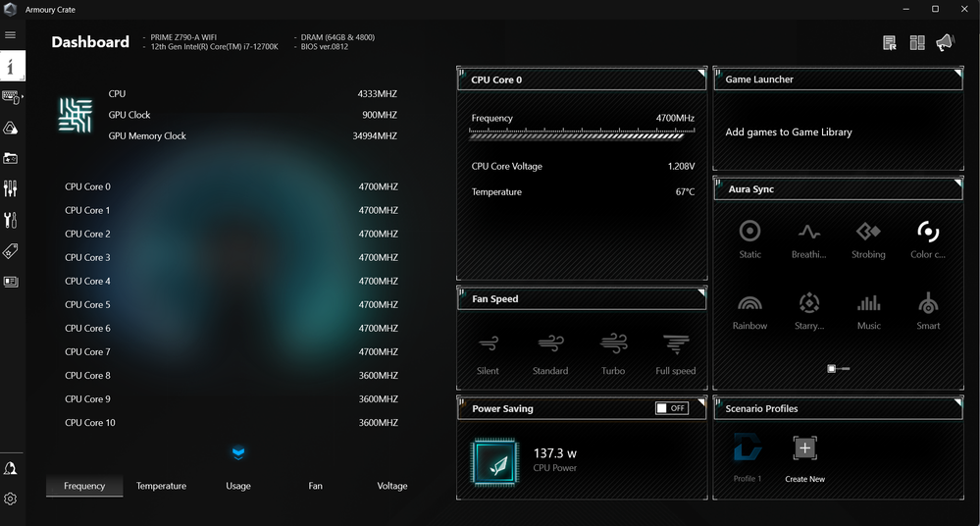Viewport: 980px width, 526px height.
Task: Select the Dashboard info icon in sidebar
Action: (x=12, y=67)
